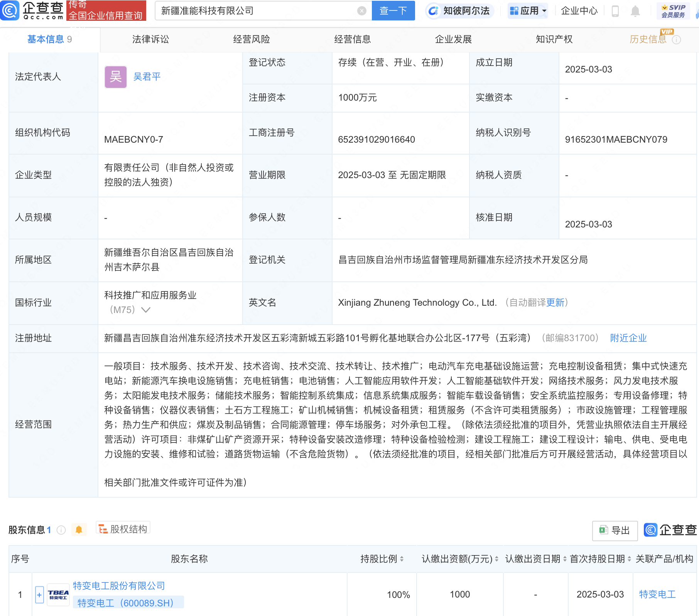The width and height of the screenshot is (699, 616).
Task: Open SVIP member services badge
Action: coord(673,11)
